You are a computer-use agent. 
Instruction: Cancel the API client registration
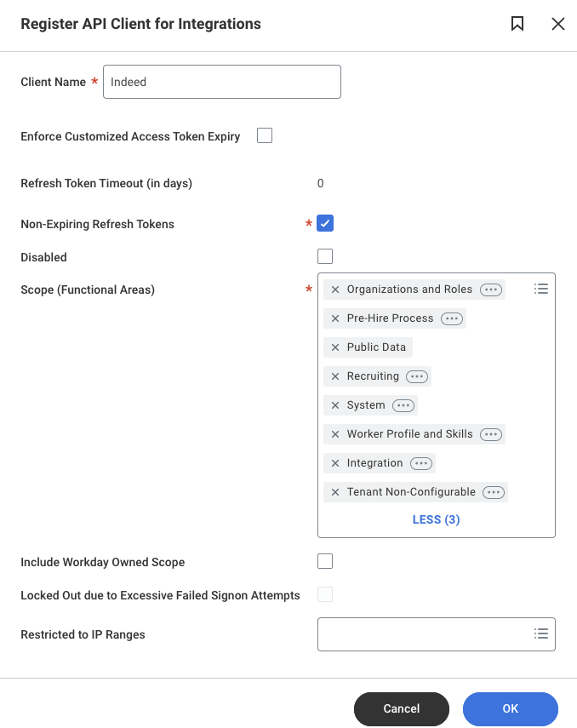coord(402,708)
